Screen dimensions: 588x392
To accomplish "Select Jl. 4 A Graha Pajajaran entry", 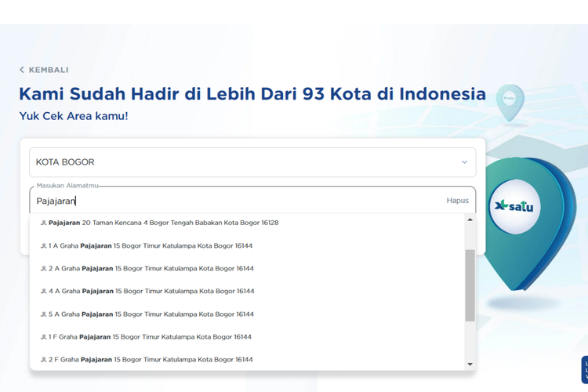I will click(x=147, y=291).
